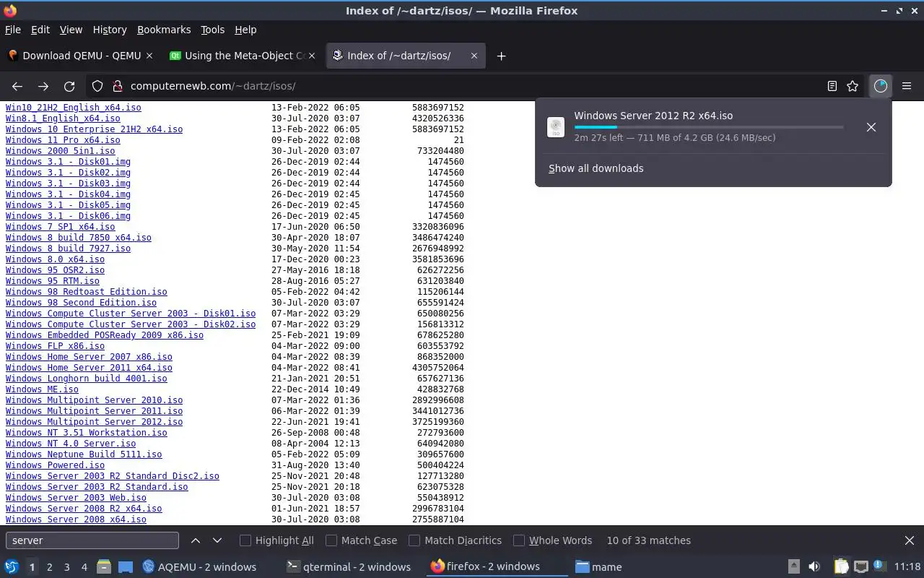
Task: Open the History menu
Action: click(x=110, y=30)
